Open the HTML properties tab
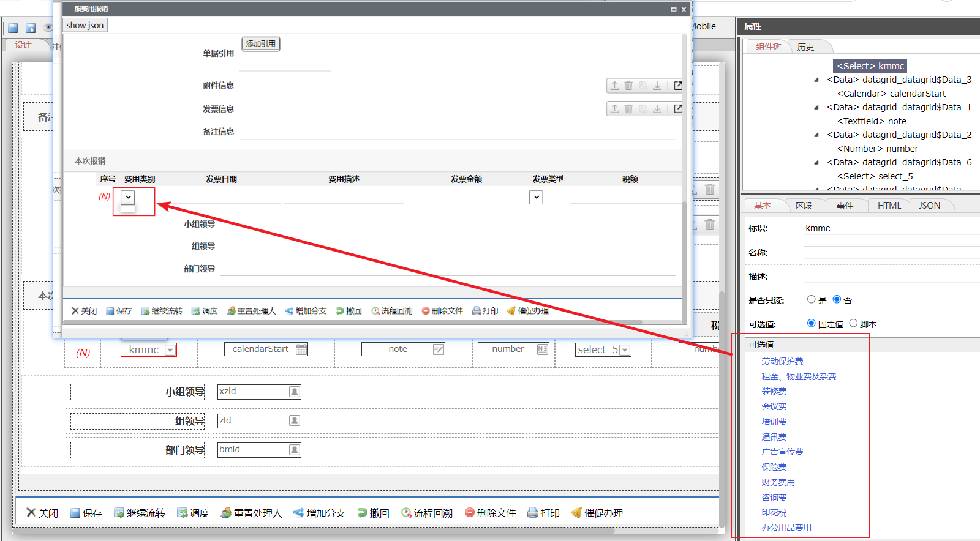980x541 pixels. [x=889, y=206]
